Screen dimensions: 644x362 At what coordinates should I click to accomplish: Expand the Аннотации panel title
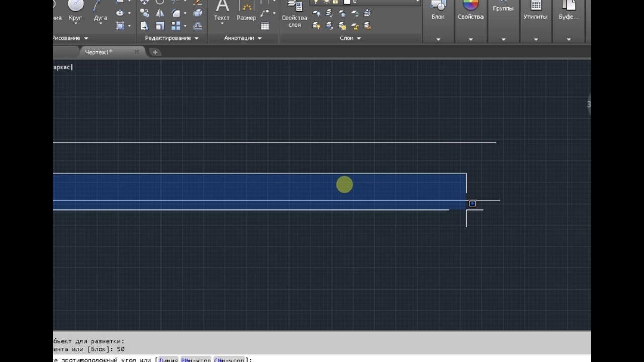pos(243,38)
